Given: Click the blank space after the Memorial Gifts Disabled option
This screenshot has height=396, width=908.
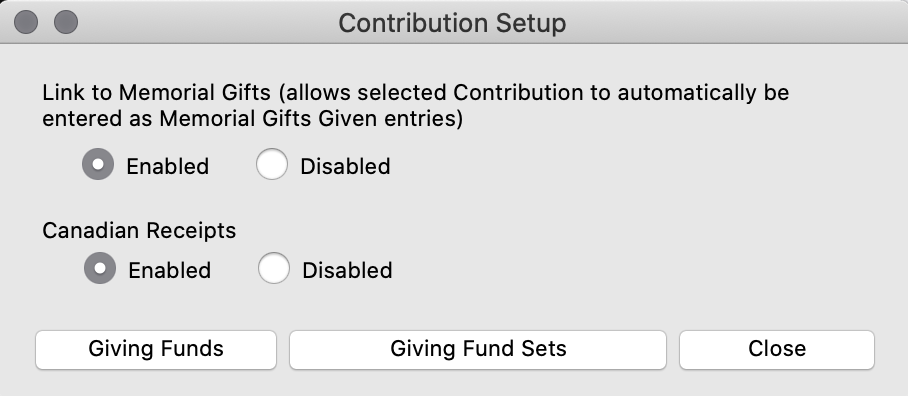Looking at the screenshot, I should 637,166.
